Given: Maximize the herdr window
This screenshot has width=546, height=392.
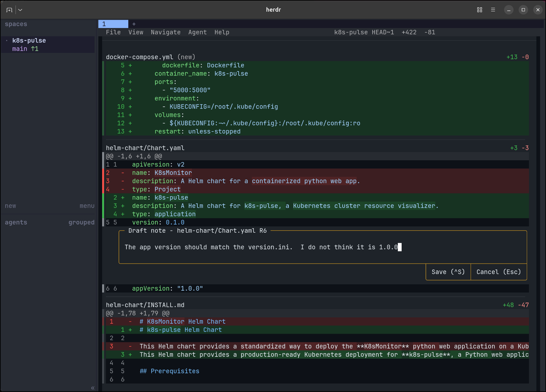Looking at the screenshot, I should 523,10.
